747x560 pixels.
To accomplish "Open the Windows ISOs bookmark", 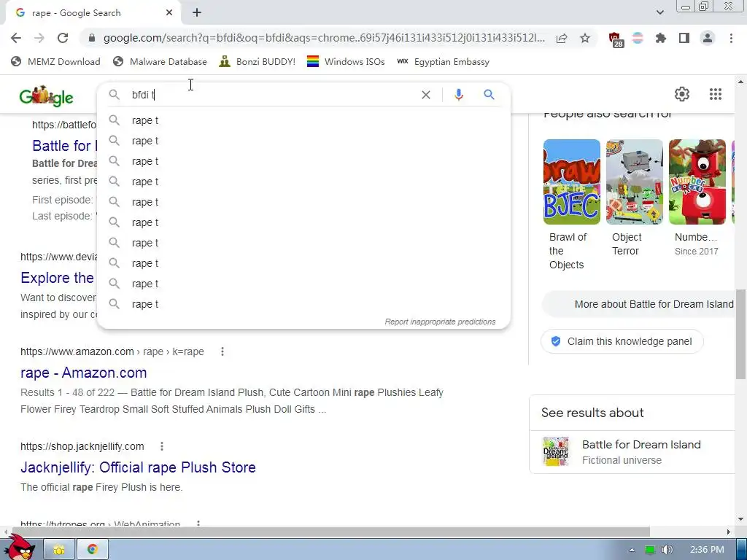I will [x=346, y=61].
